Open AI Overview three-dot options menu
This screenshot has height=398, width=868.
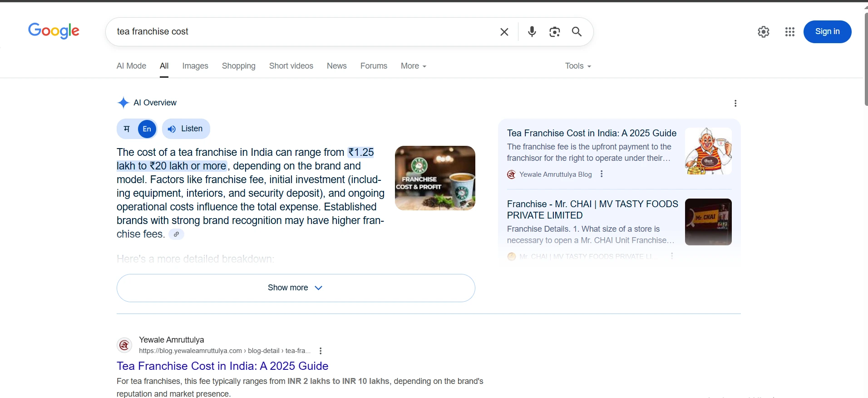coord(735,103)
